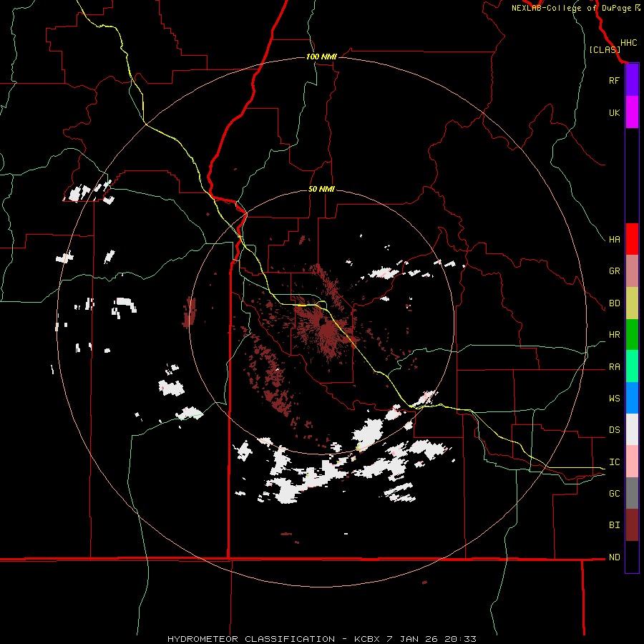This screenshot has height=644, width=644.
Task: Click the IC pink legend swatch
Action: (x=632, y=462)
